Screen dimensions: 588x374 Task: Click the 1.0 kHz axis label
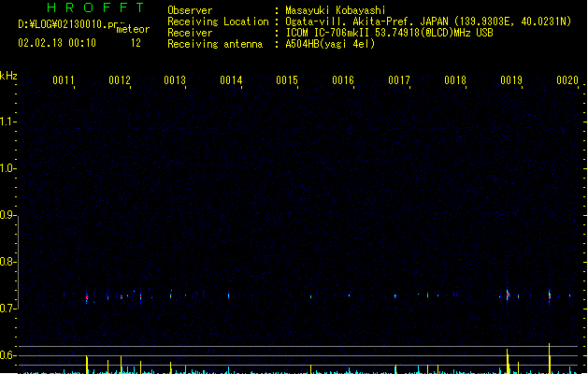point(6,168)
